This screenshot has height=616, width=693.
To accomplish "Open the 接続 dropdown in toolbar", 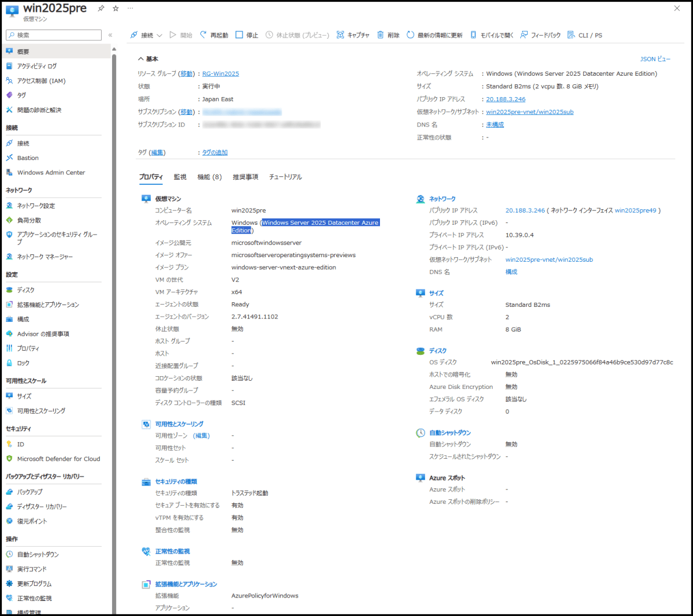I will (146, 35).
